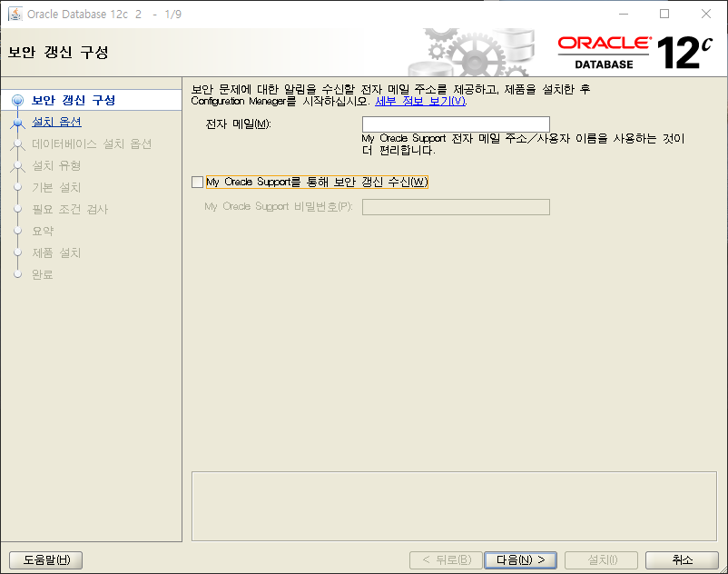Click the 완료 step
Viewport: 728px width, 574px height.
[43, 275]
